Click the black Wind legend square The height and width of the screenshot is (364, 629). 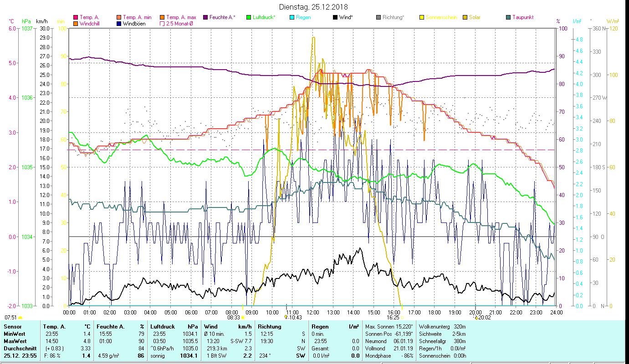[x=335, y=18]
